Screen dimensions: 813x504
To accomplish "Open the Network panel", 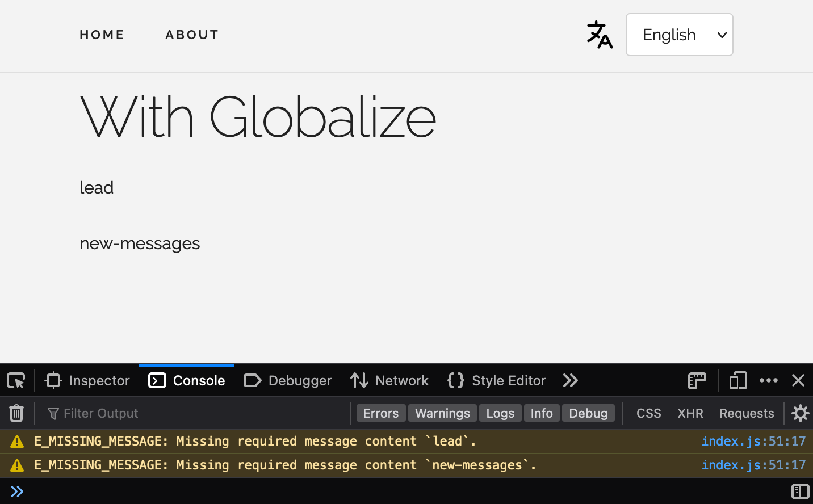I will coord(389,380).
